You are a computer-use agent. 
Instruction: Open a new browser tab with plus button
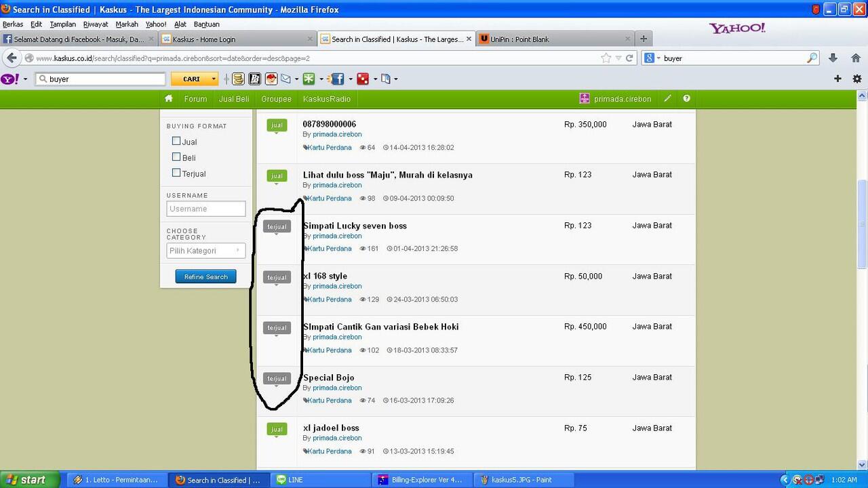pyautogui.click(x=644, y=39)
